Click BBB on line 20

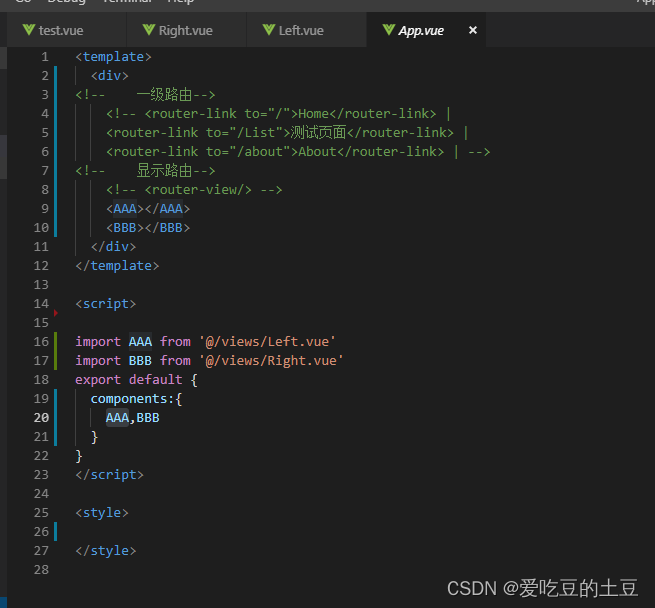148,418
